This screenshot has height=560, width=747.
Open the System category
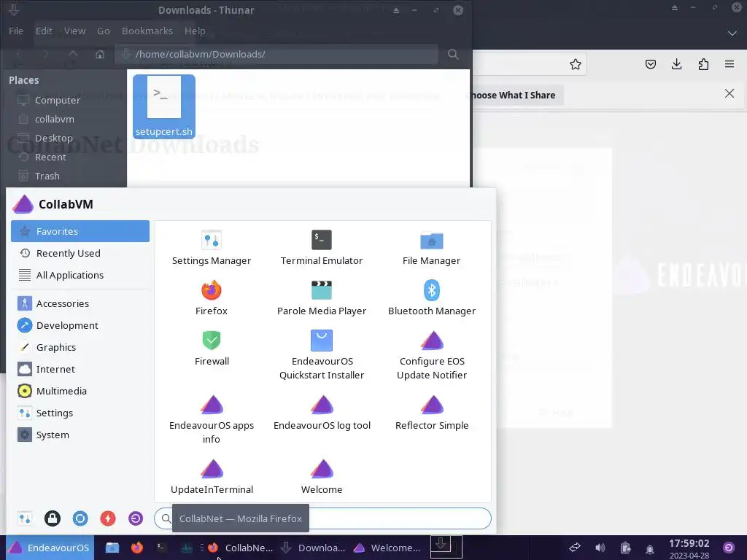[x=80, y=435]
